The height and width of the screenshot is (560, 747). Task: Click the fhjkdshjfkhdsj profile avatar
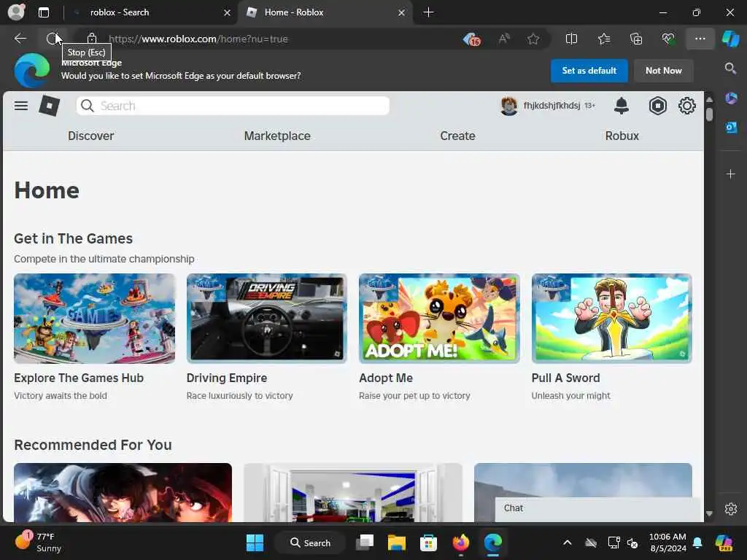pos(508,106)
